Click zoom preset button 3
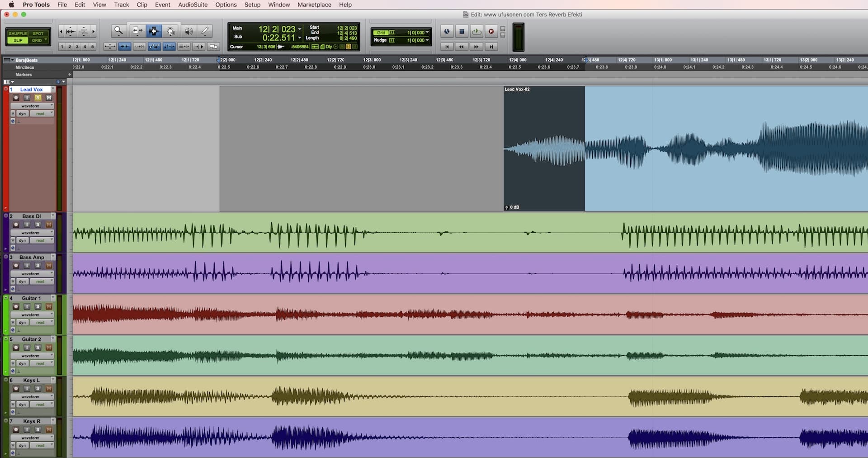Screen dimensions: 868x458 click(77, 47)
